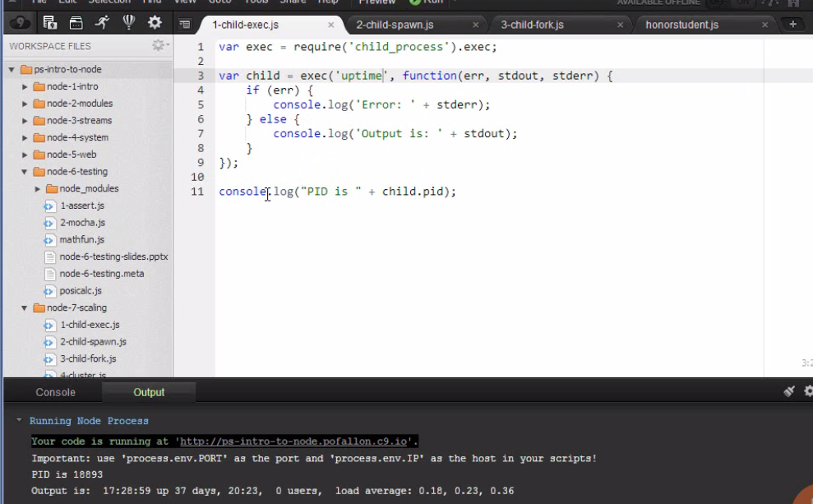Close the 2-child-spawn.js tab
Screen dimensions: 813x504
pyautogui.click(x=475, y=25)
